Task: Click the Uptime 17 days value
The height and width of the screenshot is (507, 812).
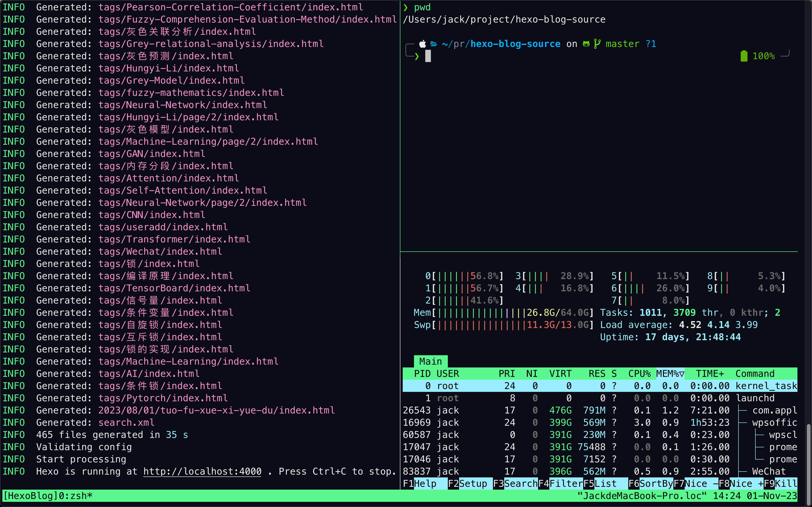Action: pyautogui.click(x=693, y=337)
